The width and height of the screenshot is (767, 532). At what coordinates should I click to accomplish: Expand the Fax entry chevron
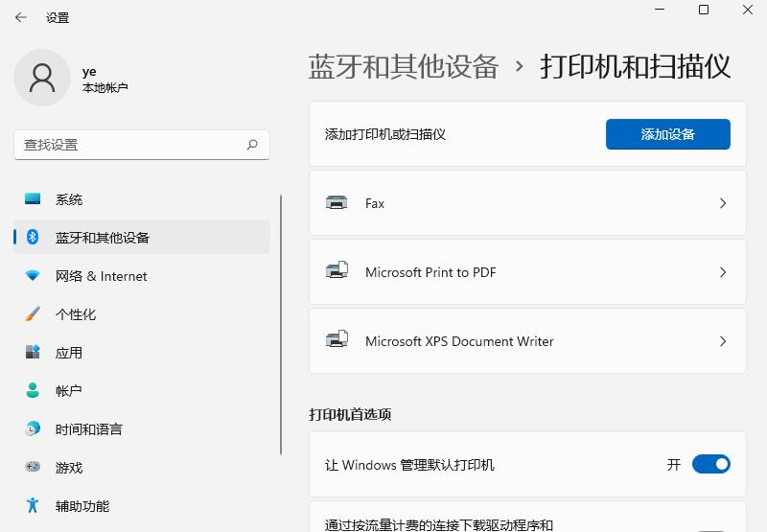[x=723, y=203]
